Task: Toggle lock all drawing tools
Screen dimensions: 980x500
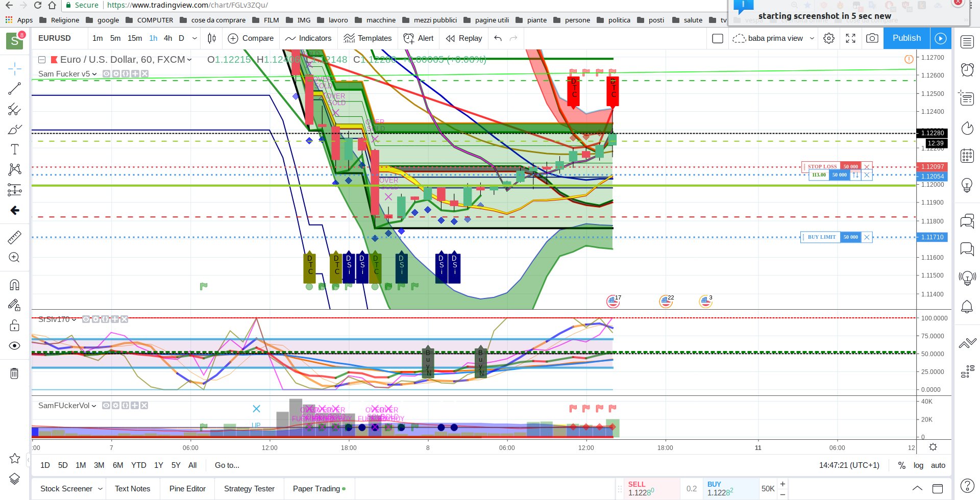Action: (x=14, y=326)
